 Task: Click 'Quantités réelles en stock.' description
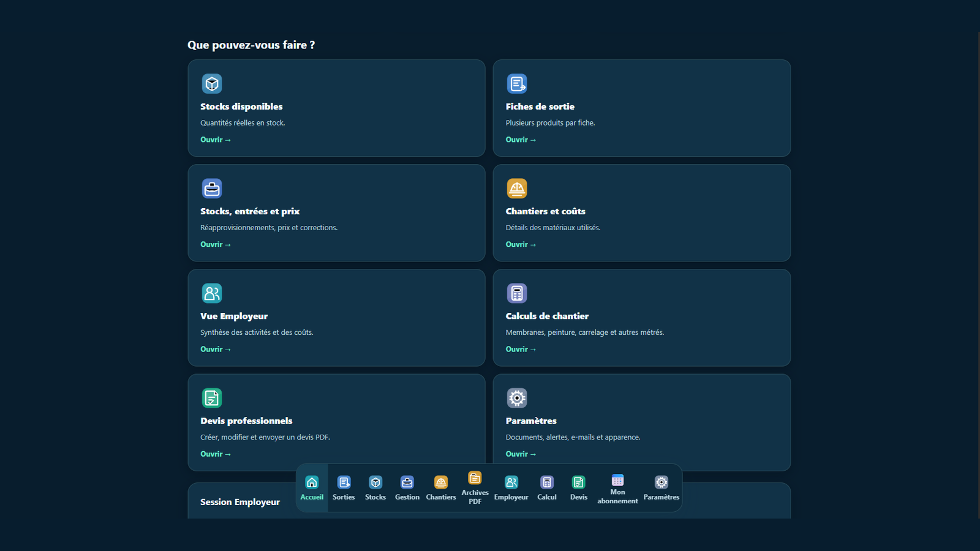click(243, 123)
